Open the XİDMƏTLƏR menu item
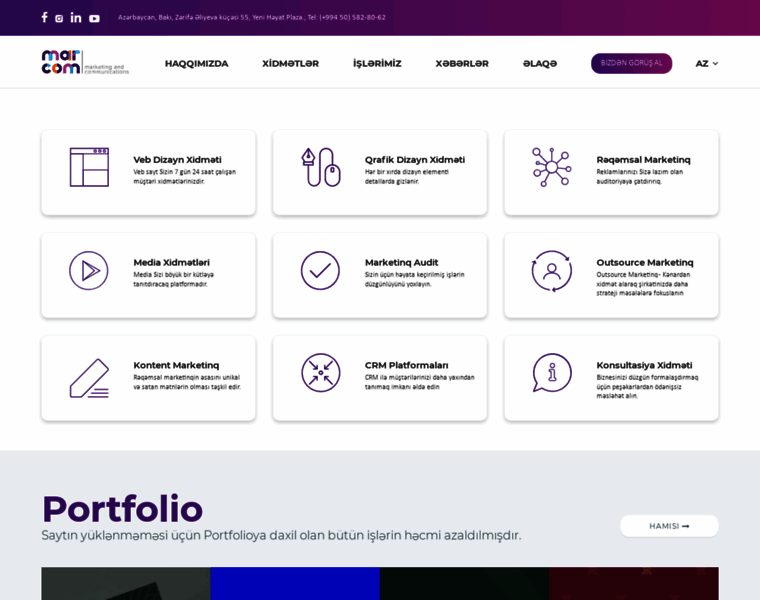The image size is (760, 600). tap(290, 63)
